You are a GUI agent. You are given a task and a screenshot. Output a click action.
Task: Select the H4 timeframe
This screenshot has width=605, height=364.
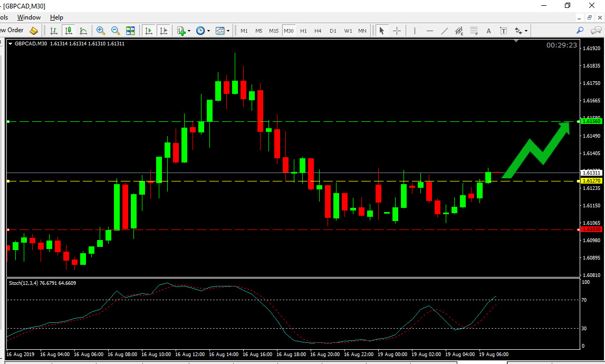tap(318, 31)
